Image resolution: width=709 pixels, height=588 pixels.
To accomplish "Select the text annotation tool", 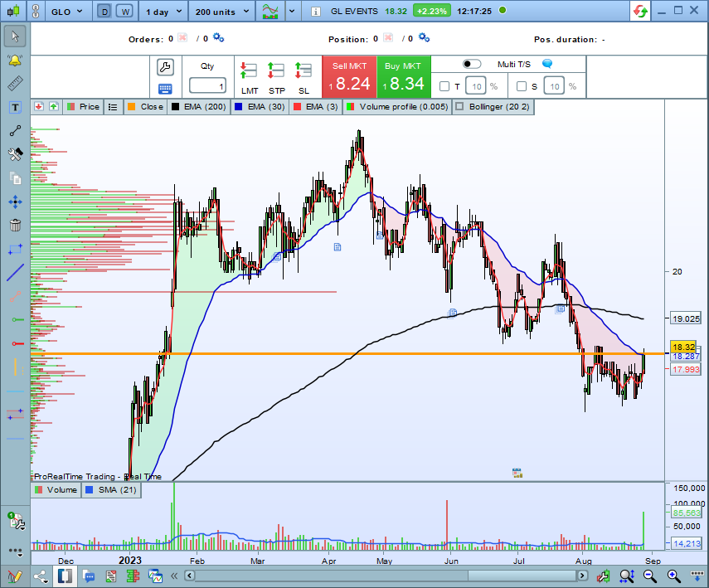I will coord(15,107).
